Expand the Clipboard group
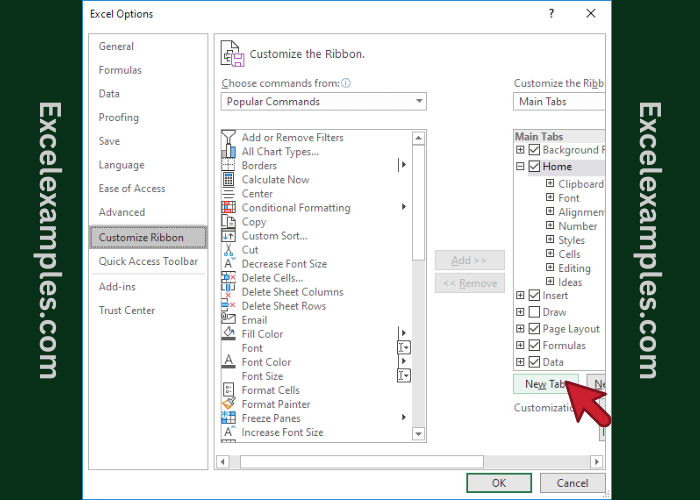The height and width of the screenshot is (500, 700). point(550,184)
